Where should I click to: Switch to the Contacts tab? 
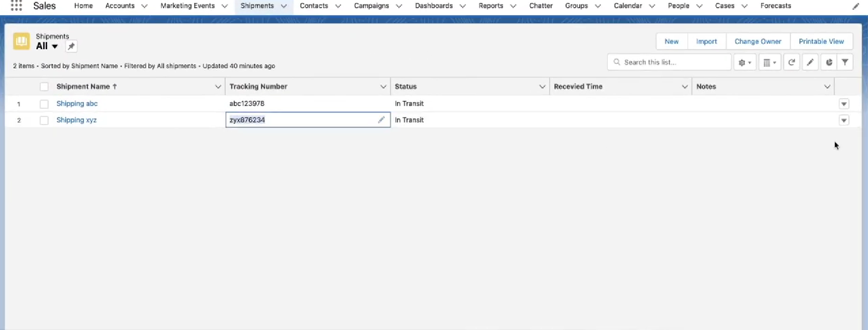(x=314, y=6)
